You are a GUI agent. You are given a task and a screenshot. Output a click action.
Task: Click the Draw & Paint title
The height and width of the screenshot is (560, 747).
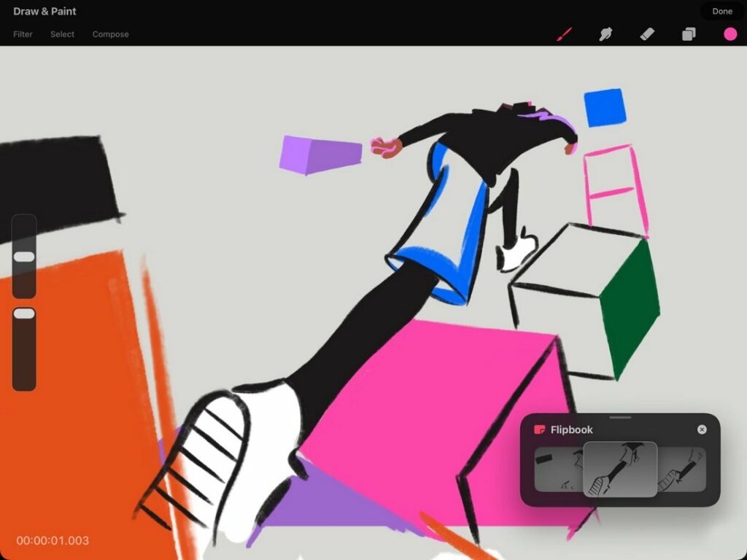(45, 11)
